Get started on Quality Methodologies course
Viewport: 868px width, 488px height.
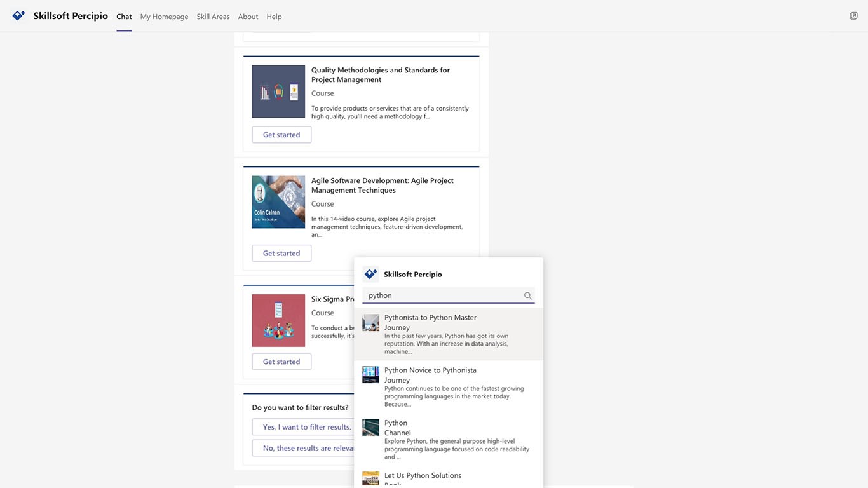click(x=281, y=135)
